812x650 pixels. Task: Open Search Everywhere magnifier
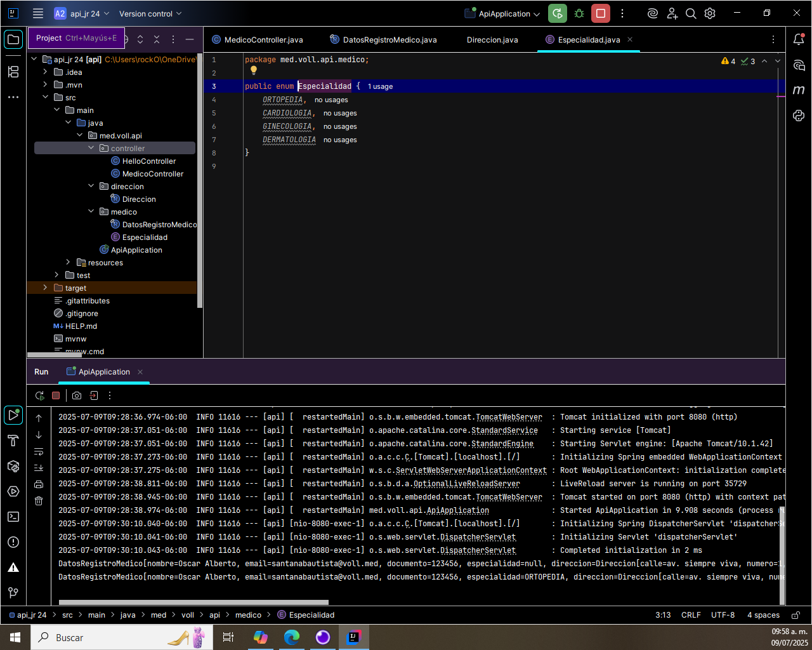[x=691, y=13]
